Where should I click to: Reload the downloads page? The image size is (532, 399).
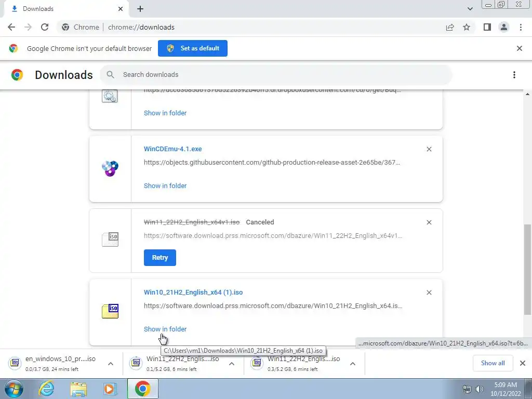point(45,27)
